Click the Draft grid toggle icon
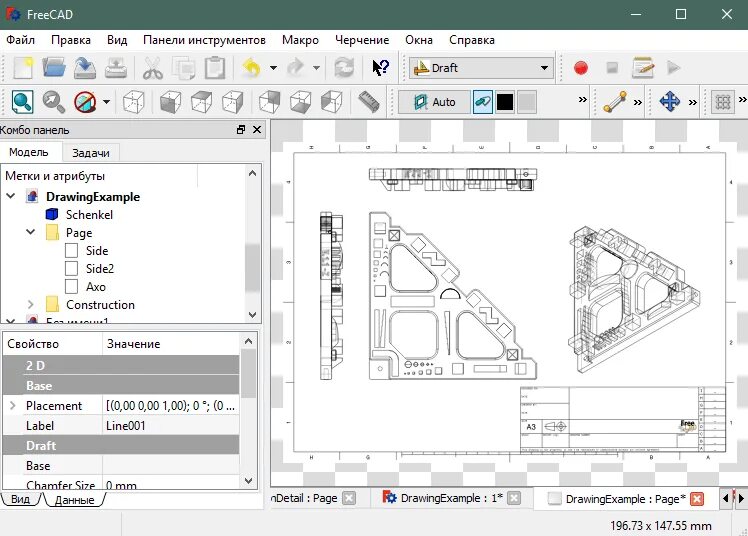 click(723, 102)
